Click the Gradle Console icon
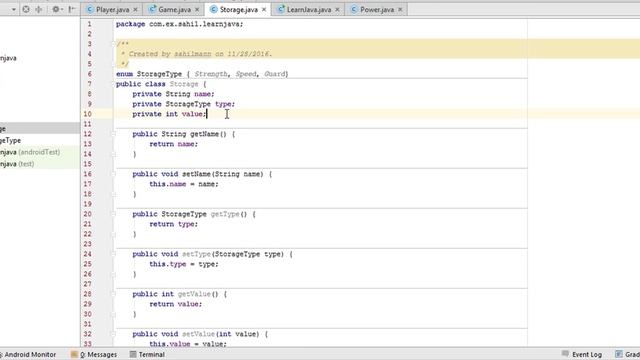 coord(619,354)
